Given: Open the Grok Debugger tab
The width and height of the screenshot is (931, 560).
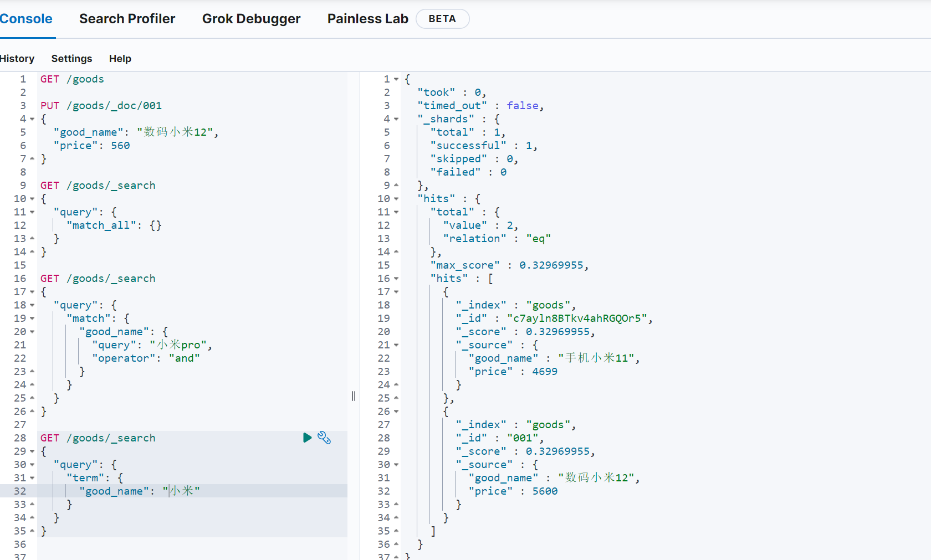Looking at the screenshot, I should coord(251,19).
